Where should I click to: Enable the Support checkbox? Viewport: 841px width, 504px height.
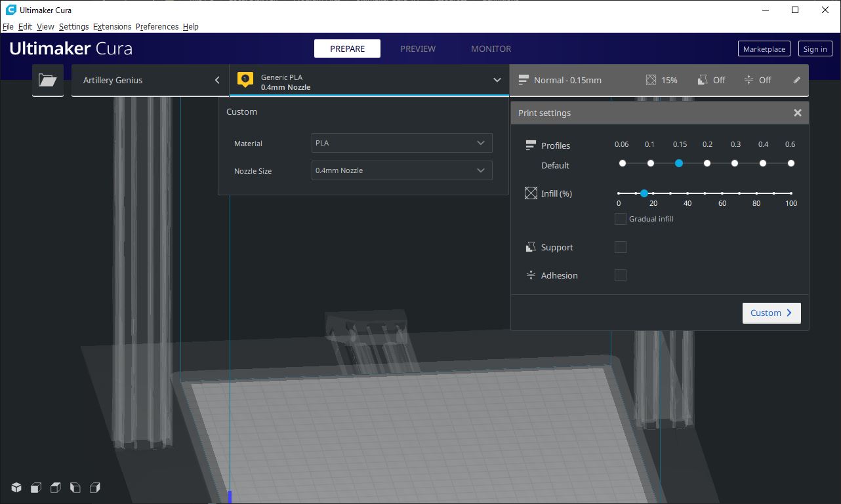[620, 247]
